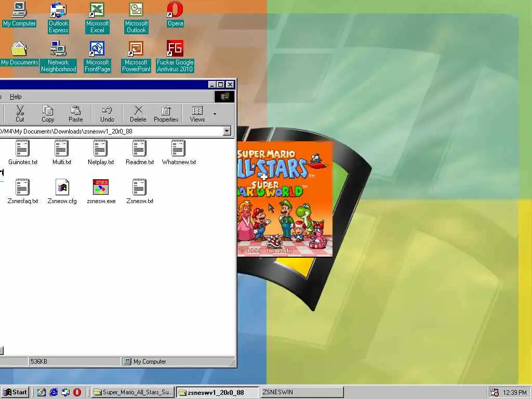Screen dimensions: 532x399
Task: Select the Opera desktop shortcut
Action: click(175, 14)
